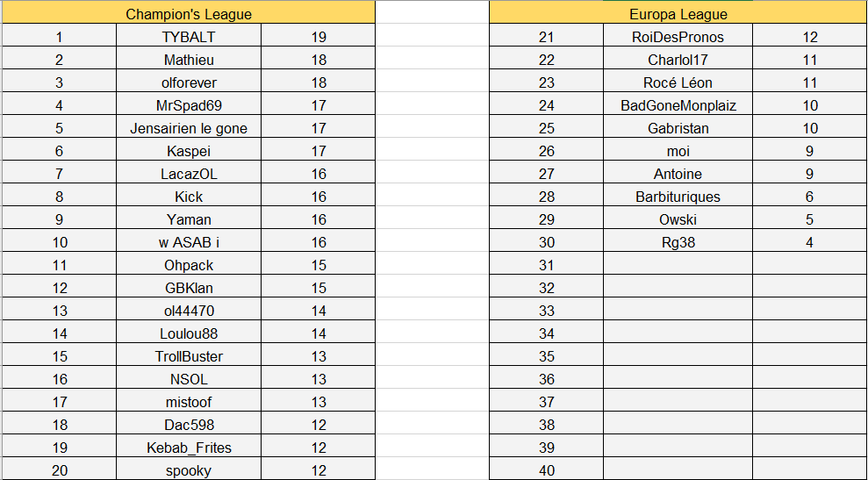Screen dimensions: 868x480
Task: Select the spooky name cell
Action: (189, 470)
